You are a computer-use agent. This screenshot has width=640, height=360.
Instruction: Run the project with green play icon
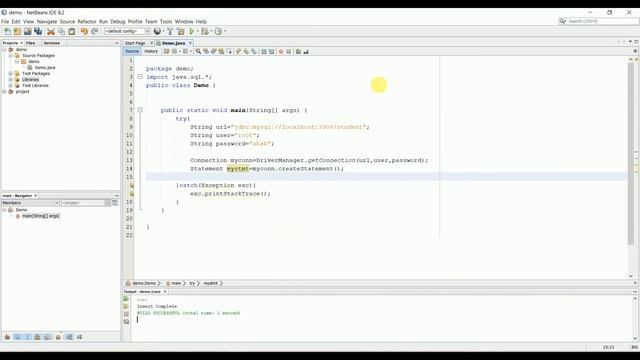click(x=192, y=31)
